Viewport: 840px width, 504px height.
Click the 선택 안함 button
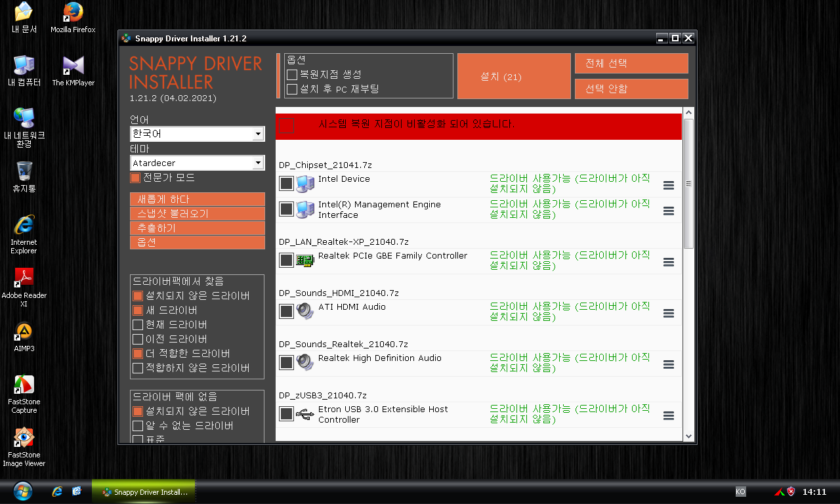tap(631, 89)
